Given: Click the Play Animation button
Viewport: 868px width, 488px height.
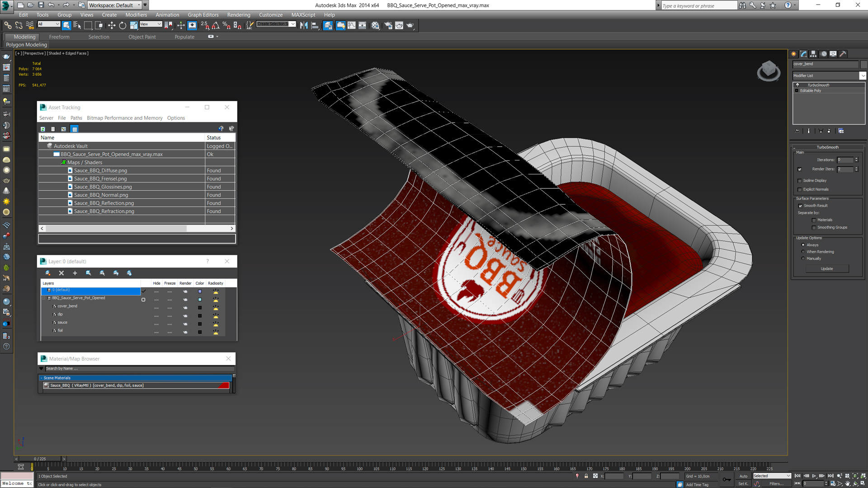Looking at the screenshot, I should click(x=814, y=476).
